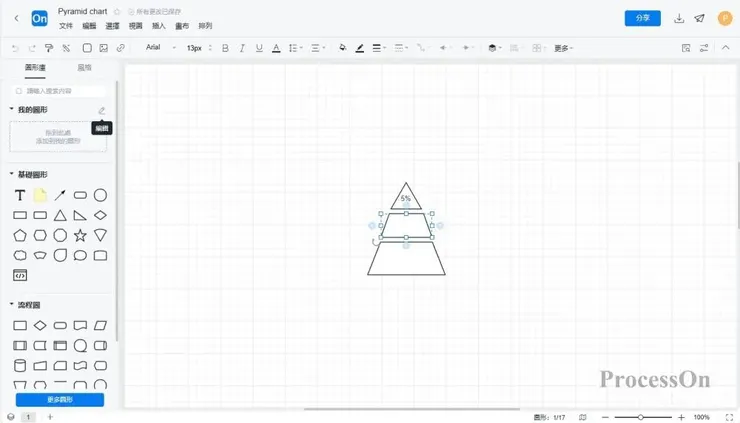This screenshot has width=740, height=423.
Task: Open the fill color bucket
Action: coord(343,48)
